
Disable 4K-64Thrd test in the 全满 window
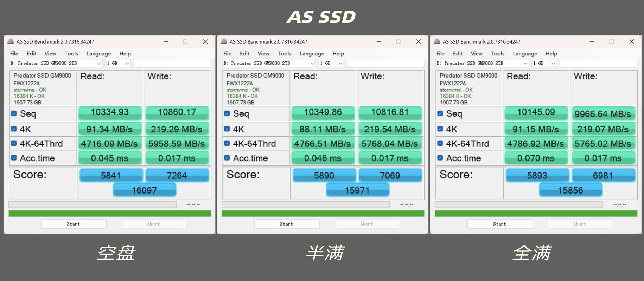[x=440, y=143]
